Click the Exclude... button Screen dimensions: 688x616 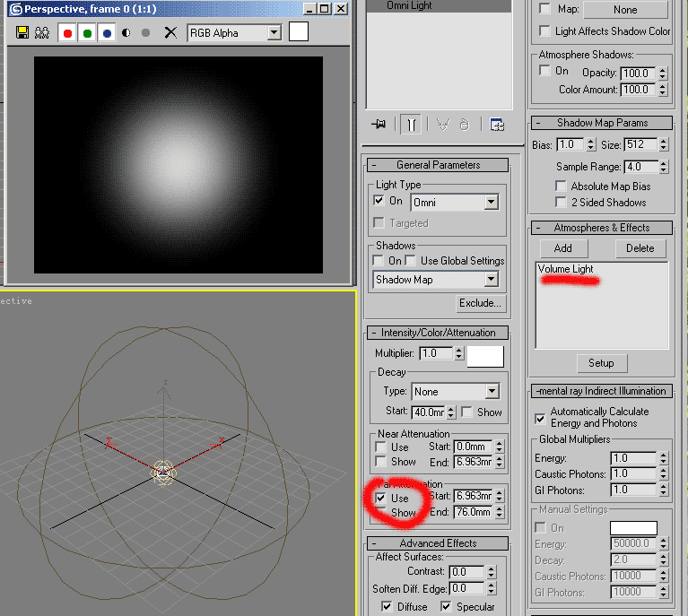480,303
